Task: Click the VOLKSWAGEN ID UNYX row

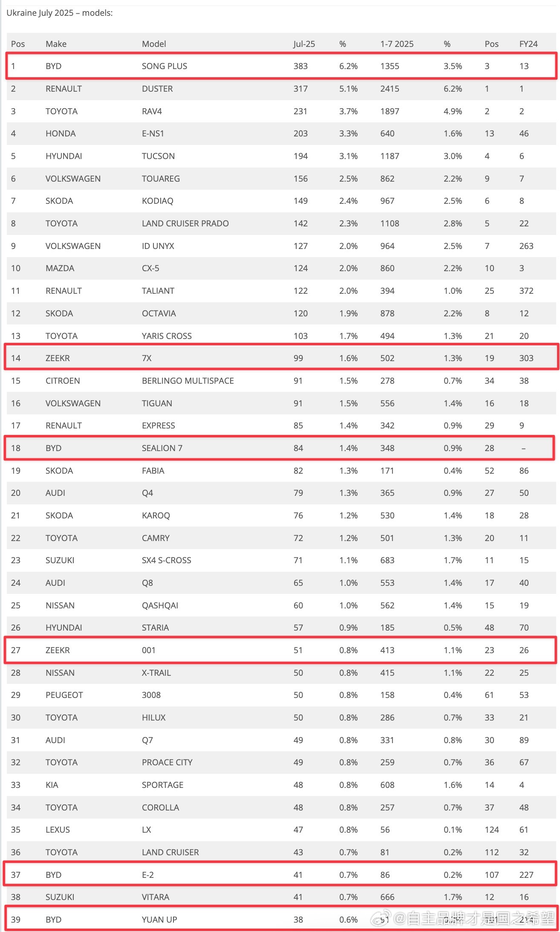Action: (x=281, y=246)
